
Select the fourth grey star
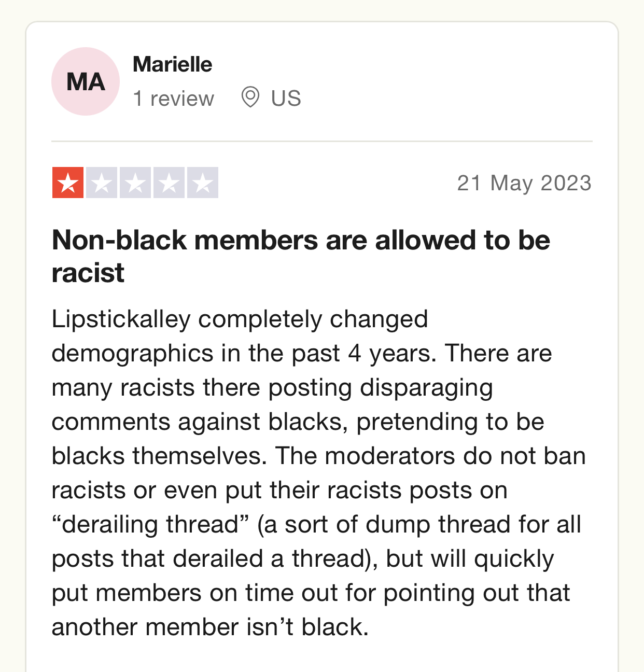(x=169, y=183)
